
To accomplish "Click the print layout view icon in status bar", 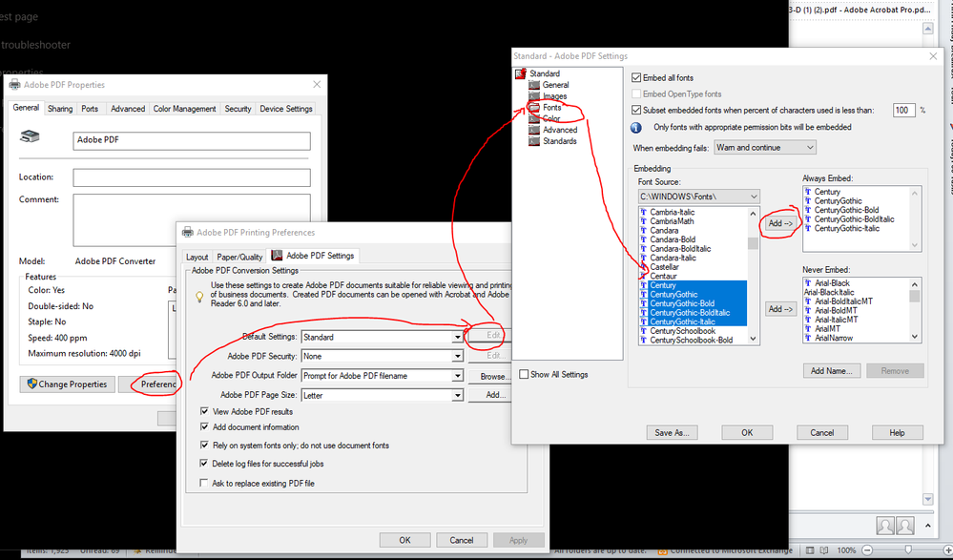I will (x=810, y=550).
